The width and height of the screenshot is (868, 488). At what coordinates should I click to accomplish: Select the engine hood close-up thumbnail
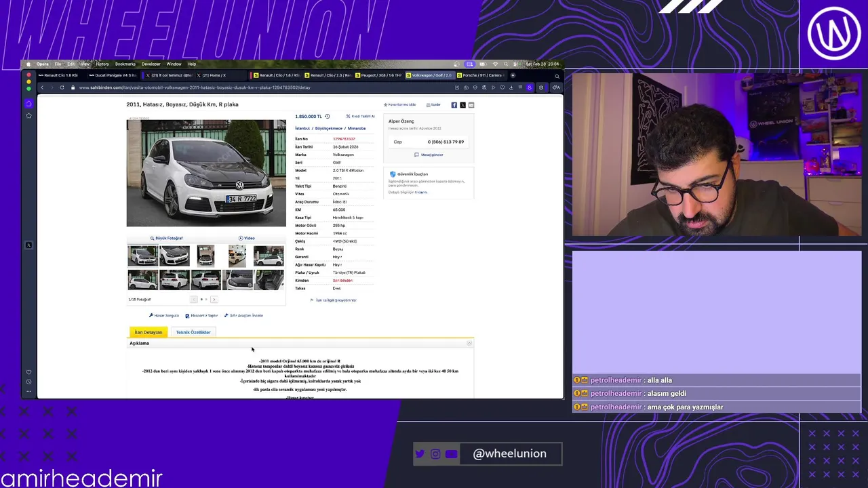pyautogui.click(x=237, y=280)
